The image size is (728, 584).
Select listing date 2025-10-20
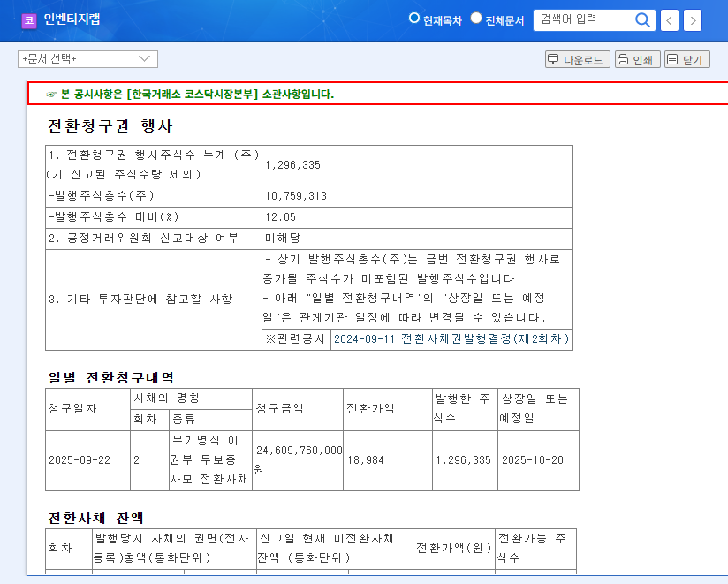[533, 460]
